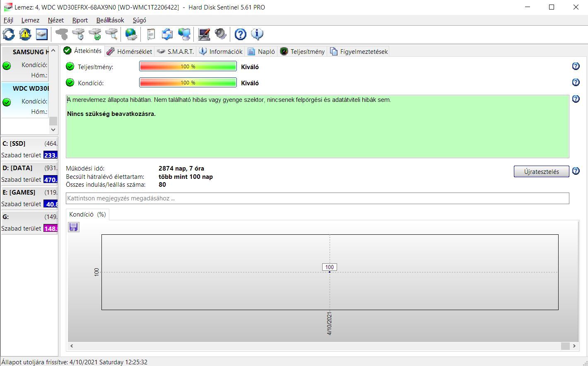The height and width of the screenshot is (366, 588).
Task: Select the WDC WD30 disk entry
Action: click(x=25, y=100)
